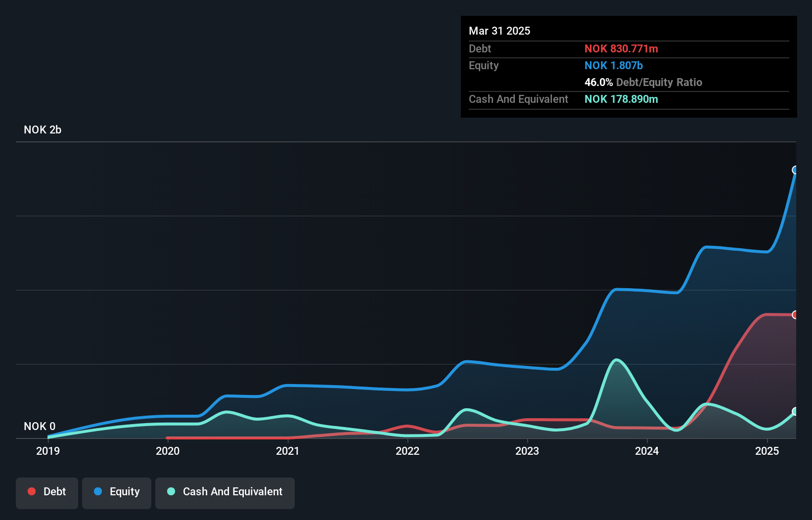Click the NOK 830.771m debt value

point(621,49)
